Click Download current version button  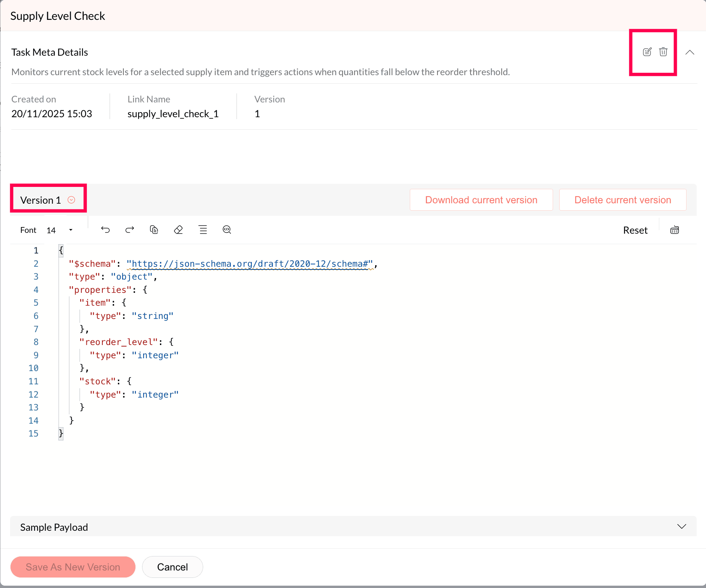coord(481,200)
